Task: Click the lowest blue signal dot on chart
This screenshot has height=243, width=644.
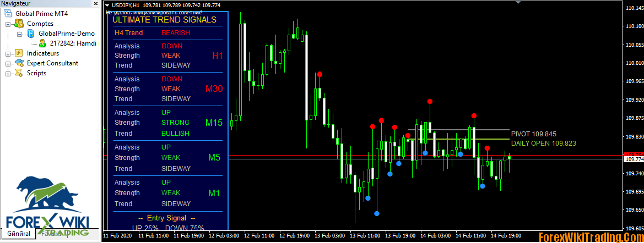Action: point(377,213)
